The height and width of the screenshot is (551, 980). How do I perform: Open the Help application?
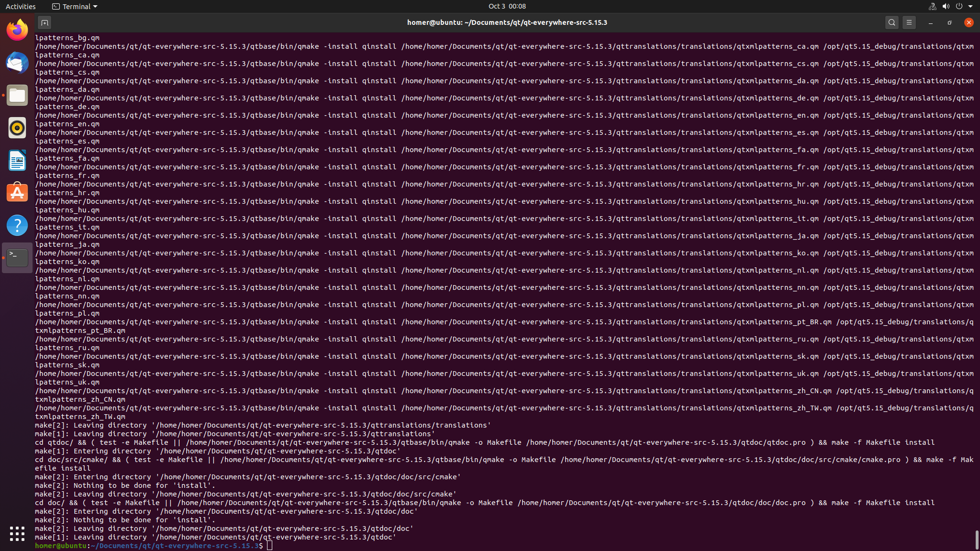point(17,225)
